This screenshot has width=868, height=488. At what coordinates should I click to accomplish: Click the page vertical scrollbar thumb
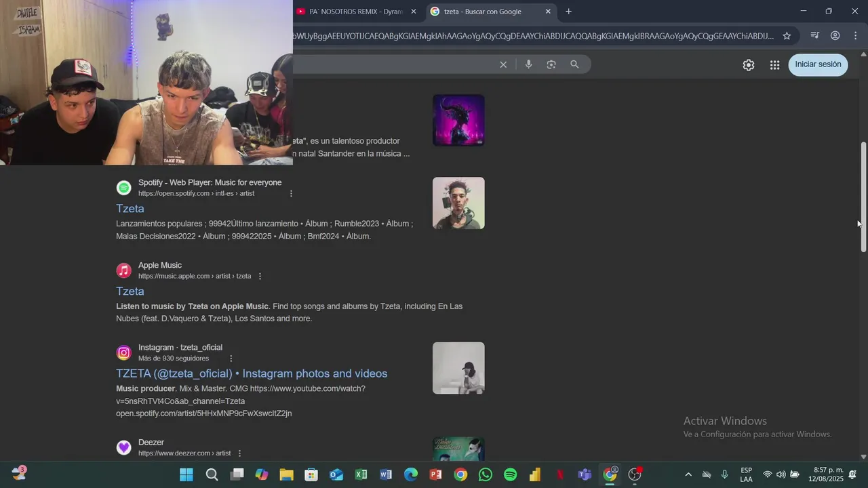(x=863, y=197)
